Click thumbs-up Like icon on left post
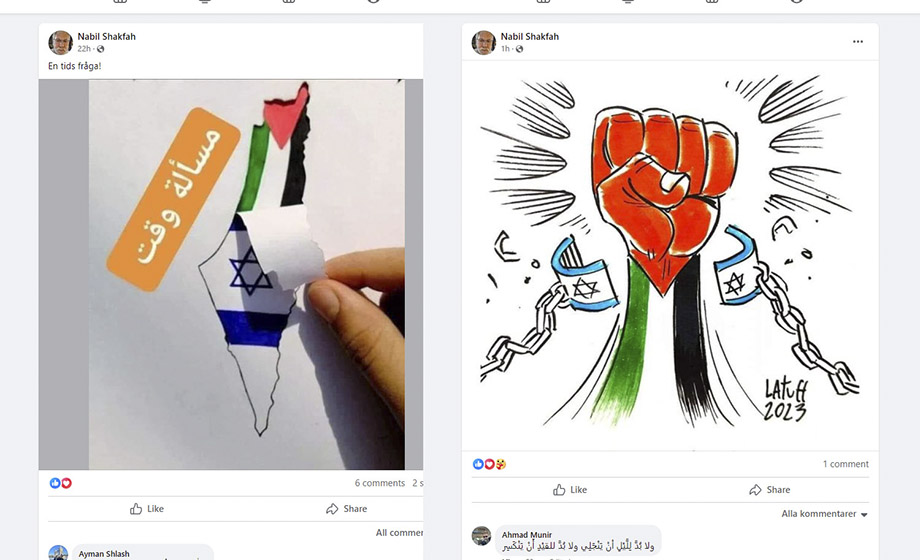The height and width of the screenshot is (560, 920). [136, 509]
